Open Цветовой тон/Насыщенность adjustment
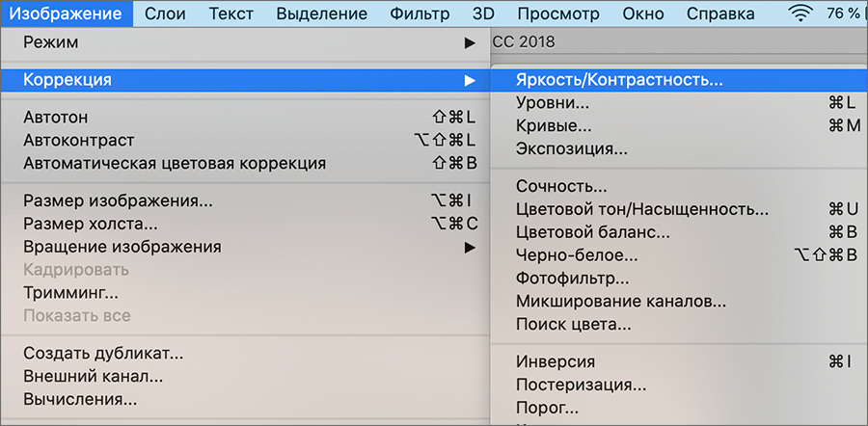 [x=679, y=210]
